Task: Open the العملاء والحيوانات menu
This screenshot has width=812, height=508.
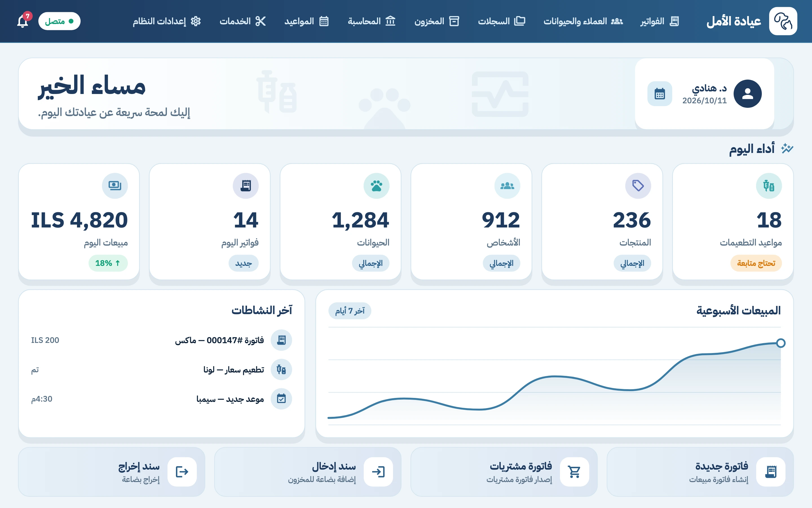Action: click(583, 21)
